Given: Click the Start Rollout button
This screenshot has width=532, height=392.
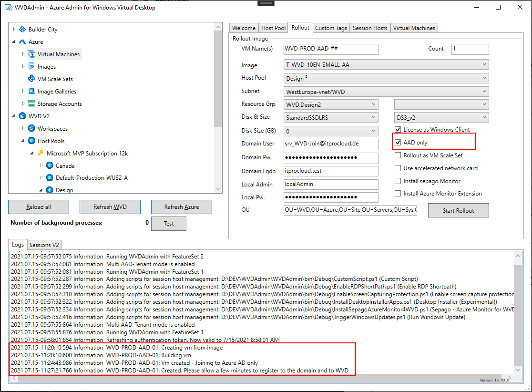Looking at the screenshot, I should [459, 210].
